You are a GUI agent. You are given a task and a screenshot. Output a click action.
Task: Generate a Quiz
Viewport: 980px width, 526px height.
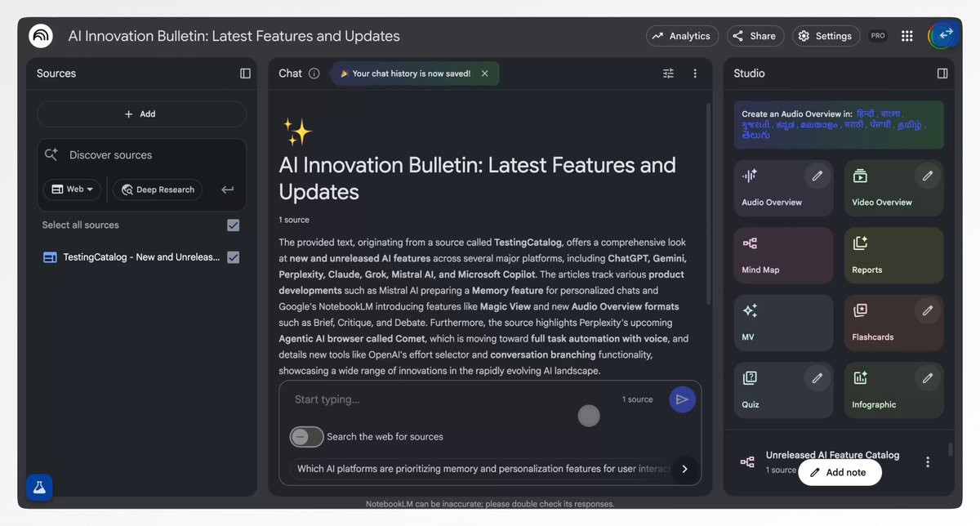click(783, 390)
